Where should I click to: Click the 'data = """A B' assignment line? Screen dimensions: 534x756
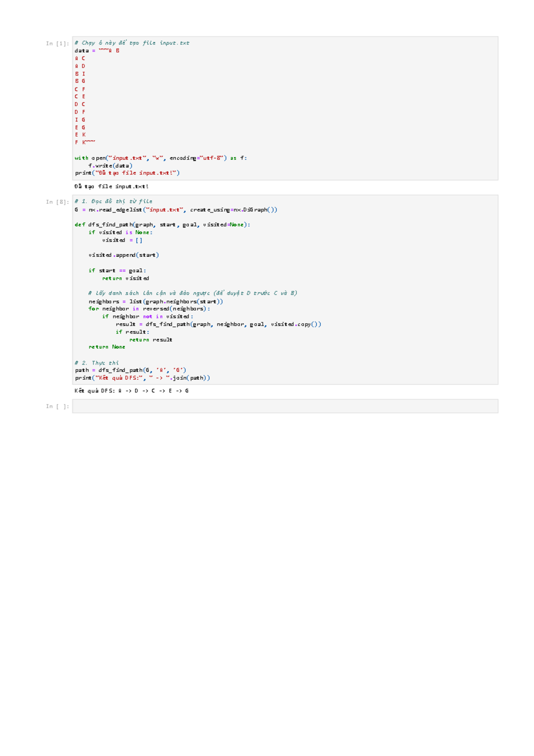[x=97, y=51]
